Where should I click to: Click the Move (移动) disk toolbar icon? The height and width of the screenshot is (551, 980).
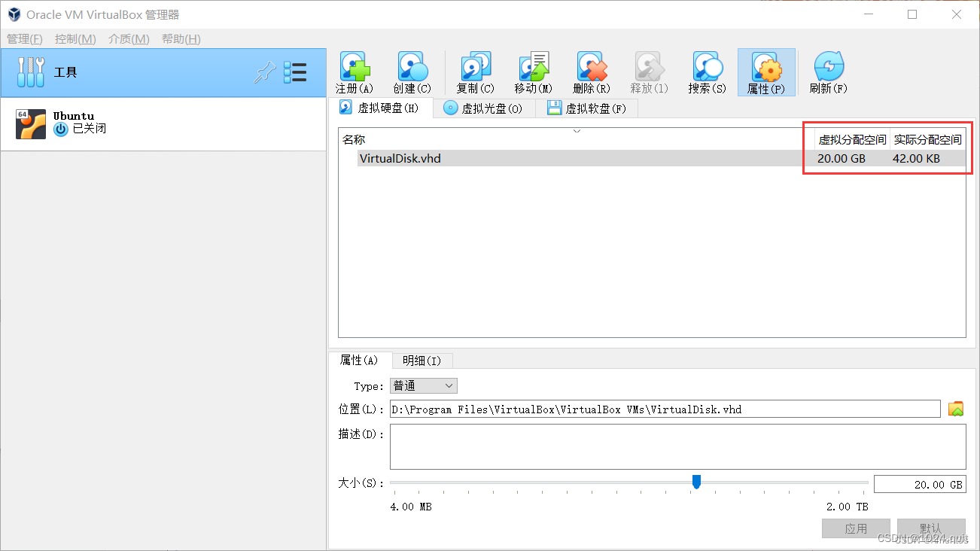534,67
